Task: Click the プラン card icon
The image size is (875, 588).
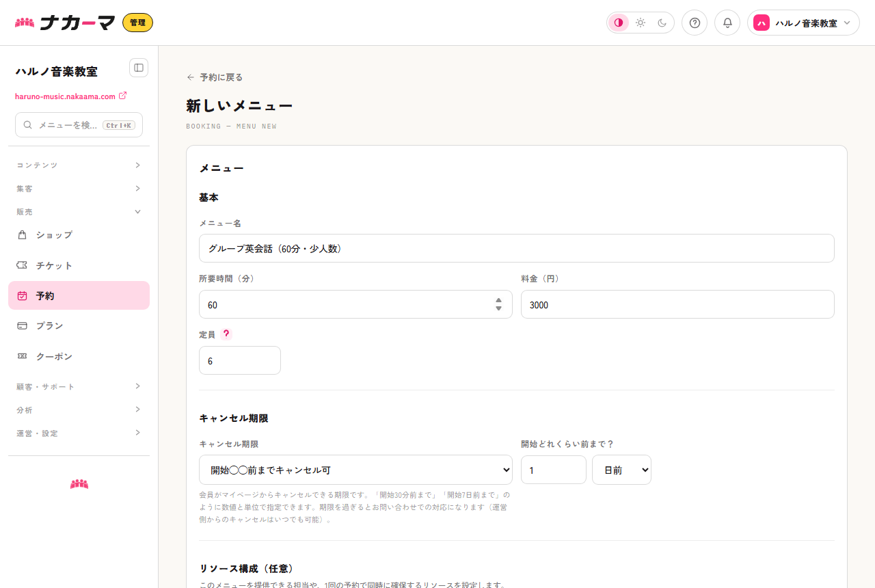Action: tap(23, 326)
